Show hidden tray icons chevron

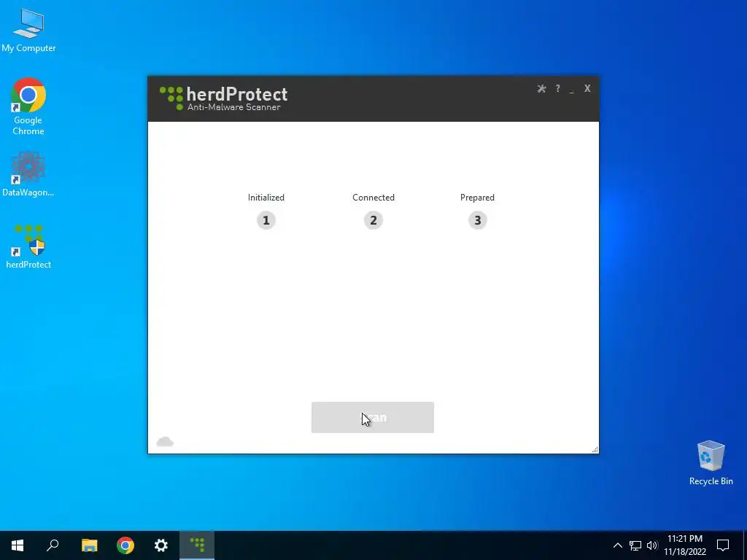[x=617, y=545]
